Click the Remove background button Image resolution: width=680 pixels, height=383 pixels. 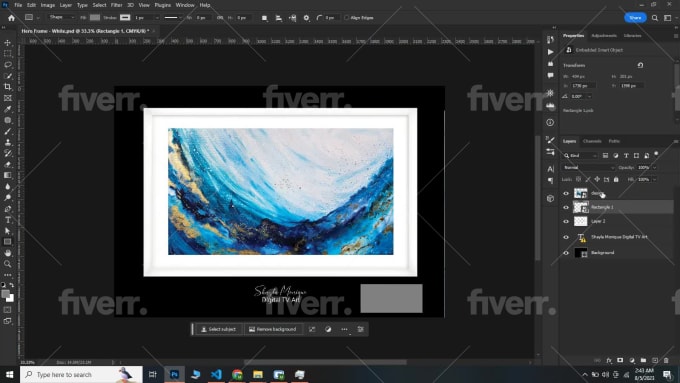click(x=273, y=329)
